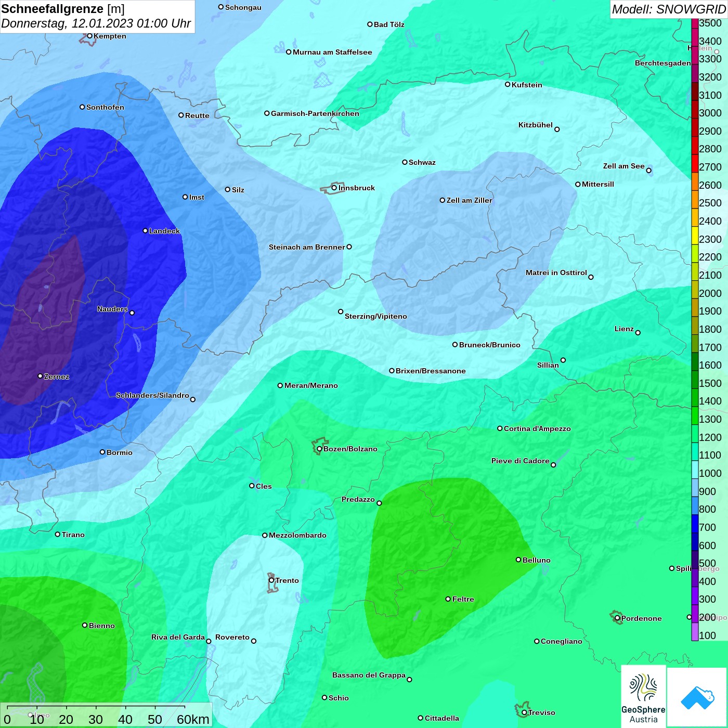Screen dimensions: 728x728
Task: Click the date line Donnerstag, 12.01.2023 01:00 Uhr
Action: (x=96, y=23)
